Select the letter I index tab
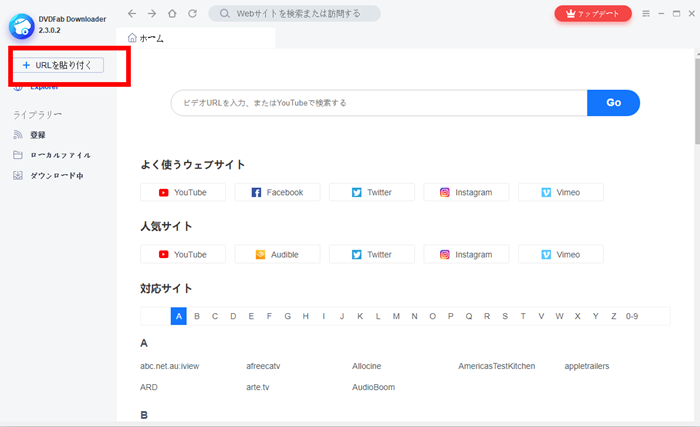Viewport: 700px width, 427px height. pos(324,316)
